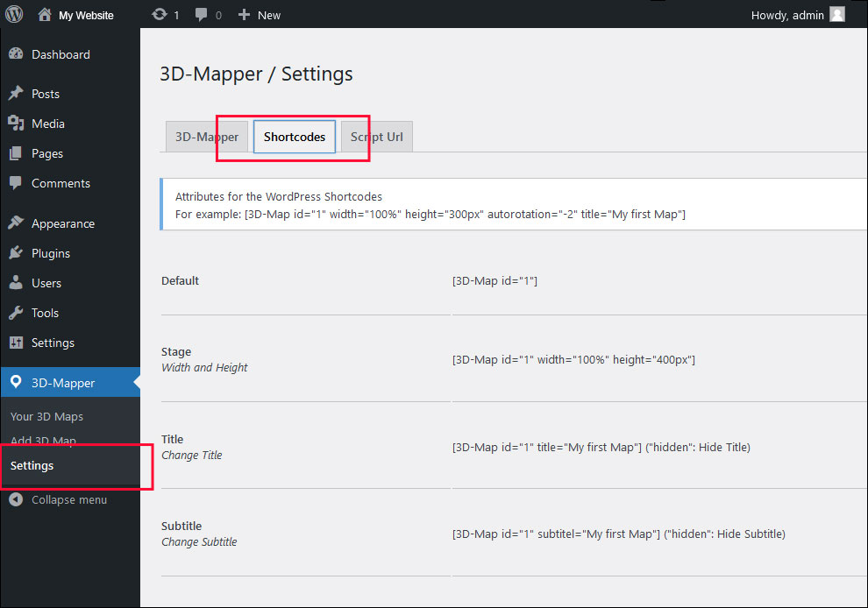The image size is (868, 608).
Task: Select the Shortcodes tab
Action: click(x=295, y=137)
